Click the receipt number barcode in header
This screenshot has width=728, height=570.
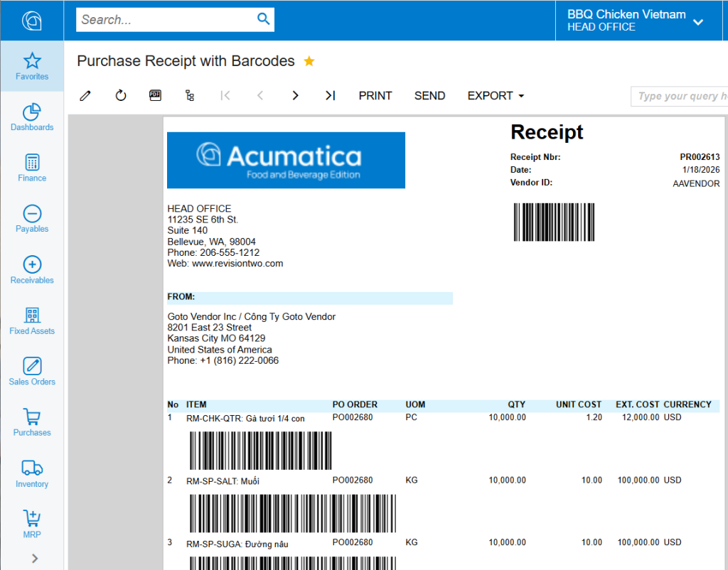[x=554, y=222]
